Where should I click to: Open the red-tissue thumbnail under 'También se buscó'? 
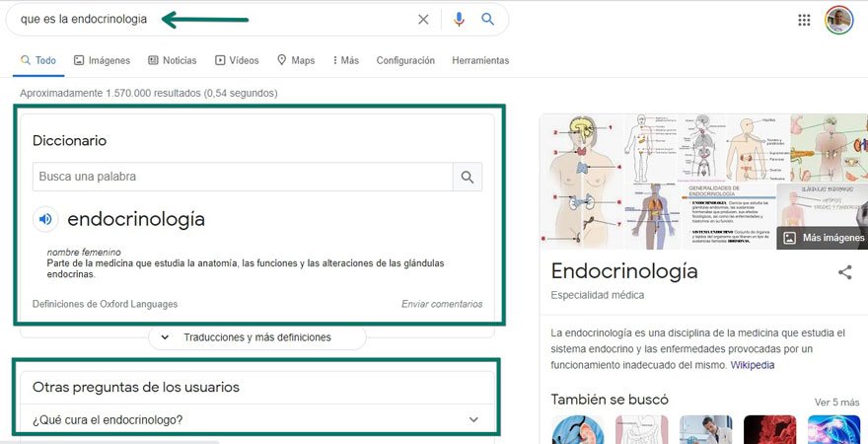(770, 429)
